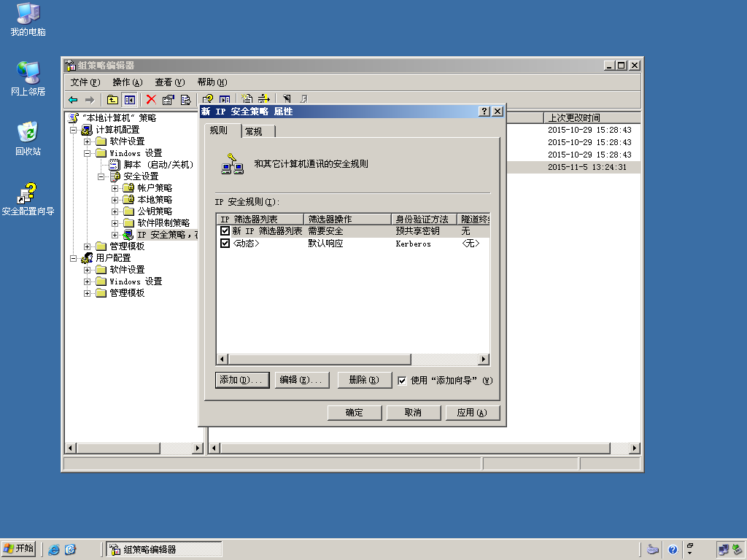Select the 管理模板 node under 计算机配置
Viewport: 747px width, 560px height.
click(127, 246)
